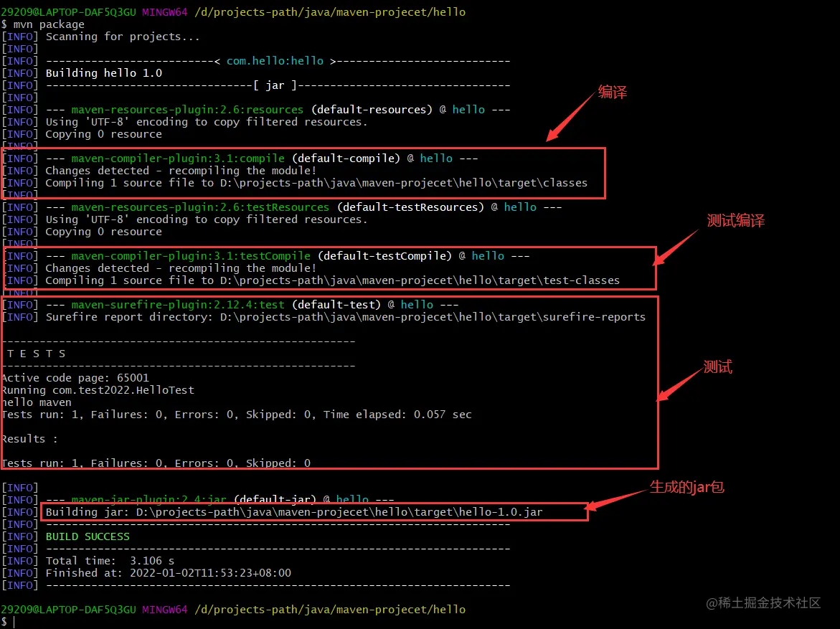Click 'maven-compiler-plugin:3.1:compile' text
This screenshot has height=629, width=840.
point(178,159)
